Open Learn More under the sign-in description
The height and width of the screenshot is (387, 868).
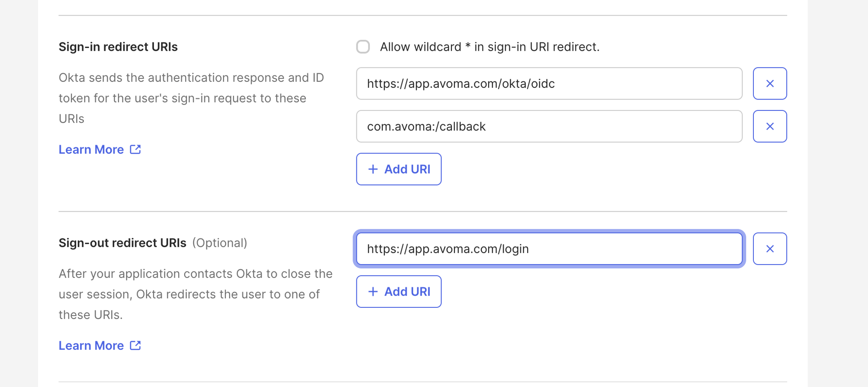91,149
